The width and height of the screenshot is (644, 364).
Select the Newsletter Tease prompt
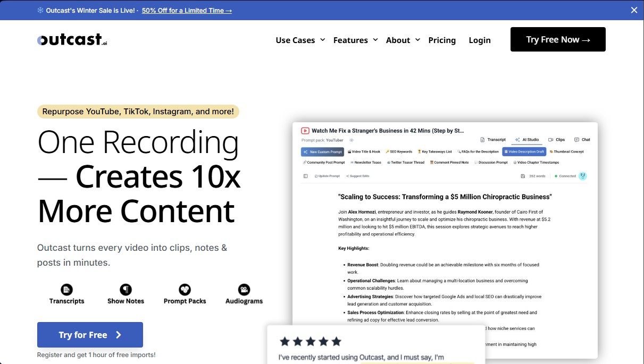point(365,163)
